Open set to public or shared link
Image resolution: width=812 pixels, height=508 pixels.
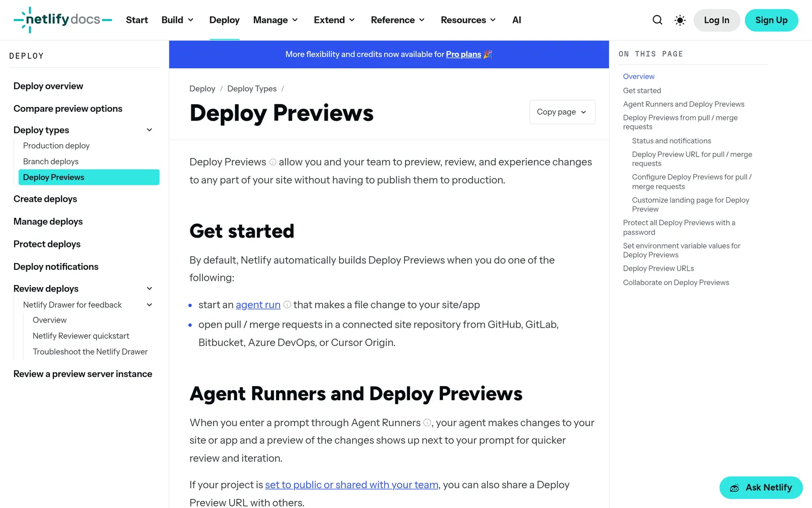(352, 485)
